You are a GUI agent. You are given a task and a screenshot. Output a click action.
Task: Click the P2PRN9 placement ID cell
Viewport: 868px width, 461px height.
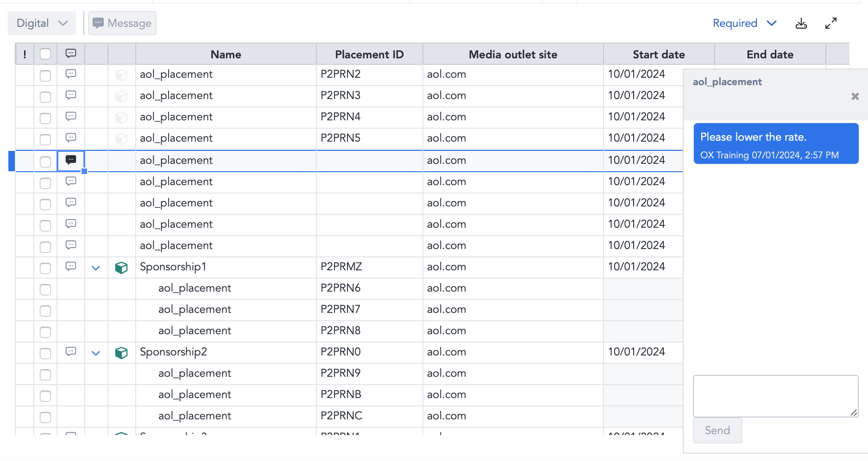pos(369,374)
